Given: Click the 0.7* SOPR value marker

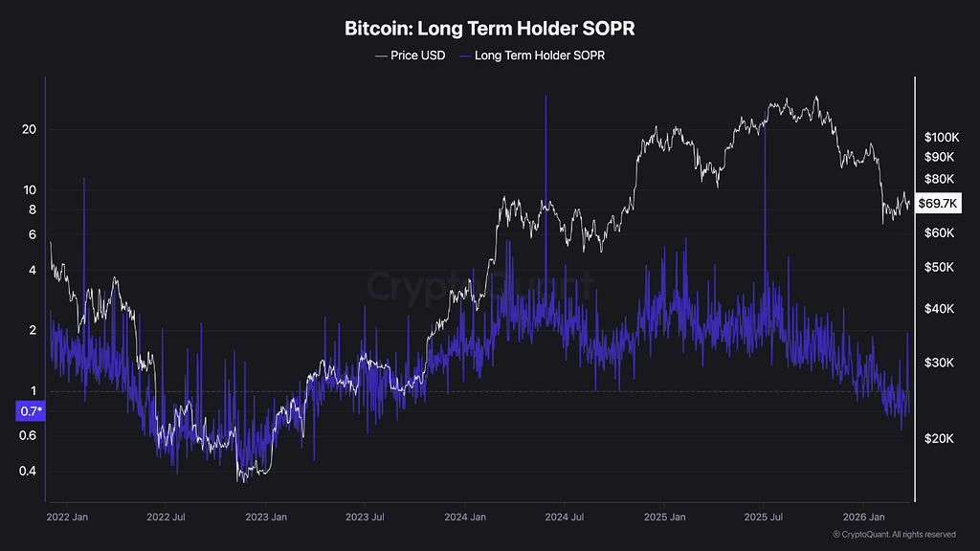Looking at the screenshot, I should (31, 411).
